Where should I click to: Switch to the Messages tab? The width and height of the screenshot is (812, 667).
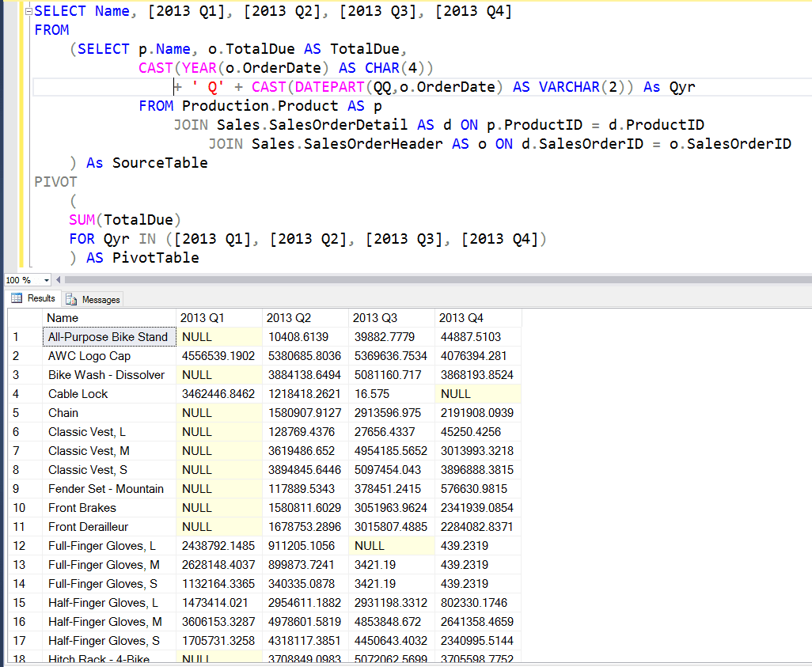(93, 298)
